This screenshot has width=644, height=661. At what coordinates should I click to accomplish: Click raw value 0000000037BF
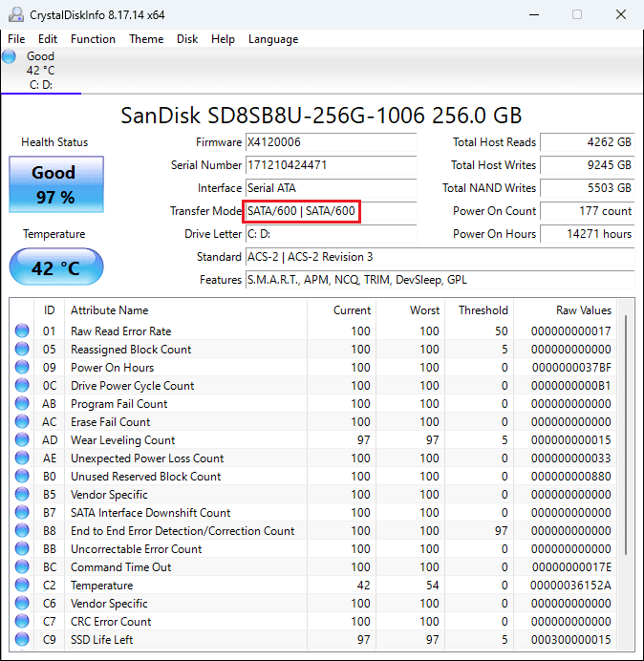571,368
